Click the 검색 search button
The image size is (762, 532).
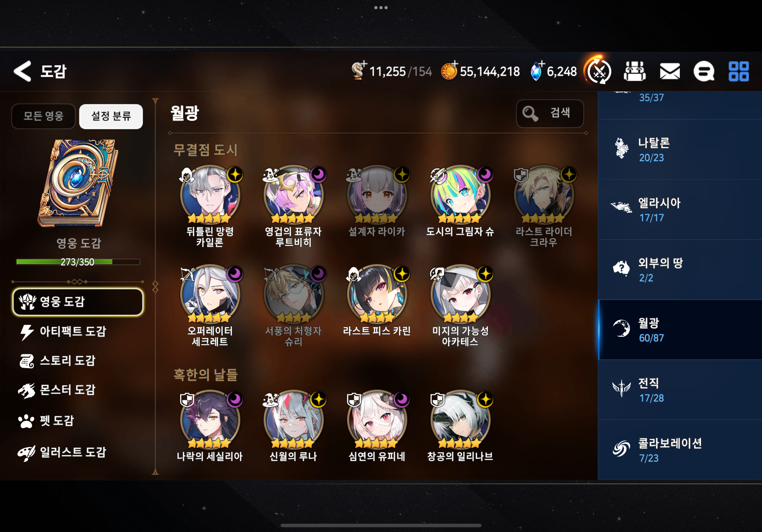(549, 113)
